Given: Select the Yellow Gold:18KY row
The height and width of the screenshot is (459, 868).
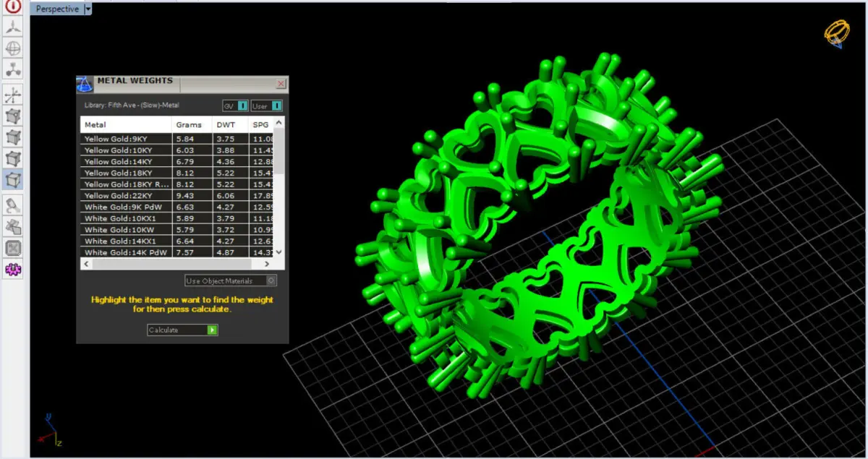Looking at the screenshot, I should (x=178, y=173).
